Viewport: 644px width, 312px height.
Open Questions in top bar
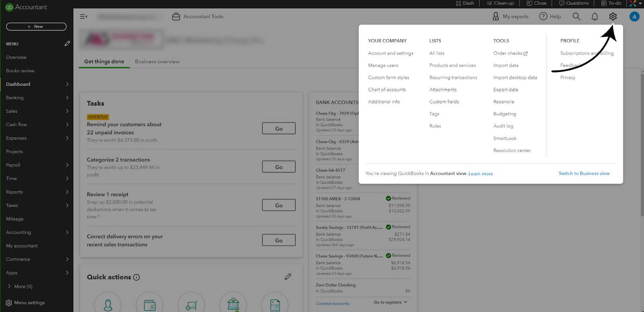pos(574,3)
